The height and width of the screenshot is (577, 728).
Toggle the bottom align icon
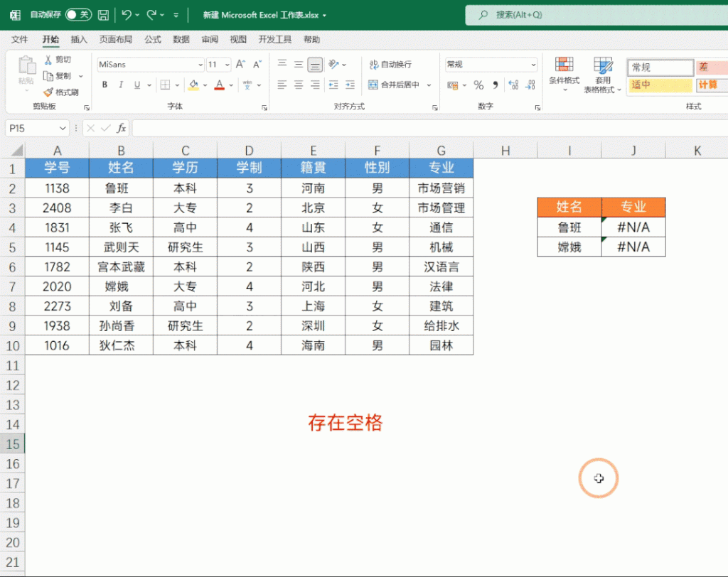click(315, 65)
